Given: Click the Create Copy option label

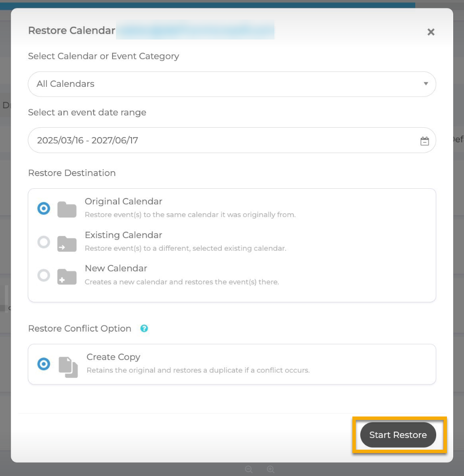Looking at the screenshot, I should tap(114, 357).
